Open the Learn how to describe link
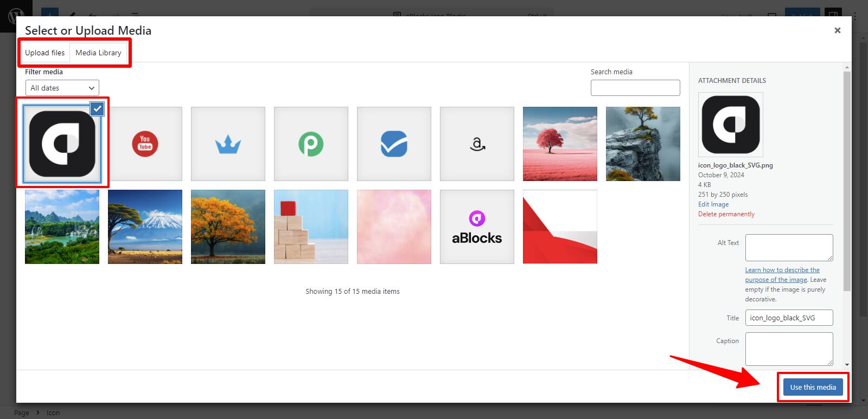 coord(782,275)
